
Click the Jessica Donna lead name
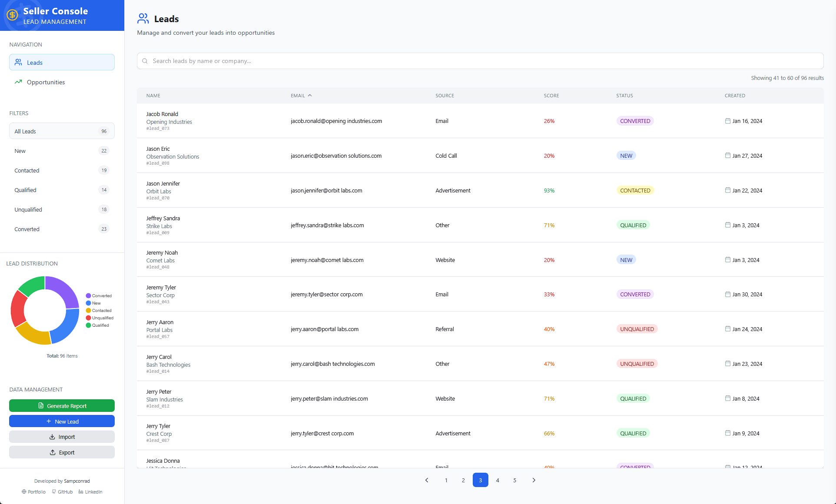(x=163, y=461)
